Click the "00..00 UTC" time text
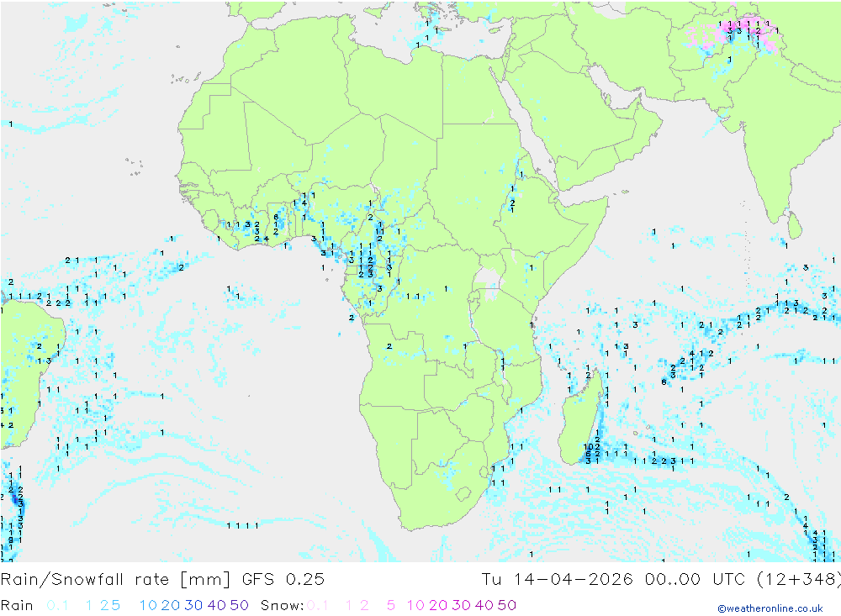Viewport: 841px width, 616px height. (x=696, y=580)
